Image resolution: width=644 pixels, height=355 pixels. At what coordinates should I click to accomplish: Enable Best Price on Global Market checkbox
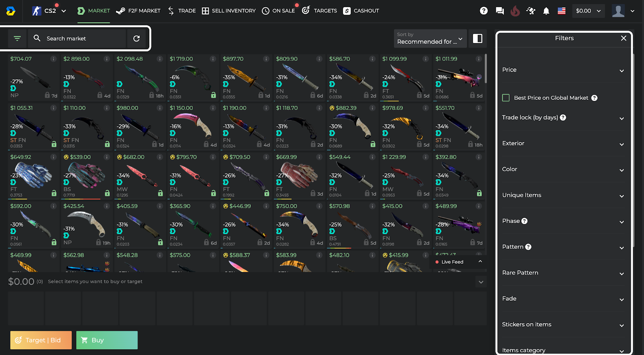[506, 98]
